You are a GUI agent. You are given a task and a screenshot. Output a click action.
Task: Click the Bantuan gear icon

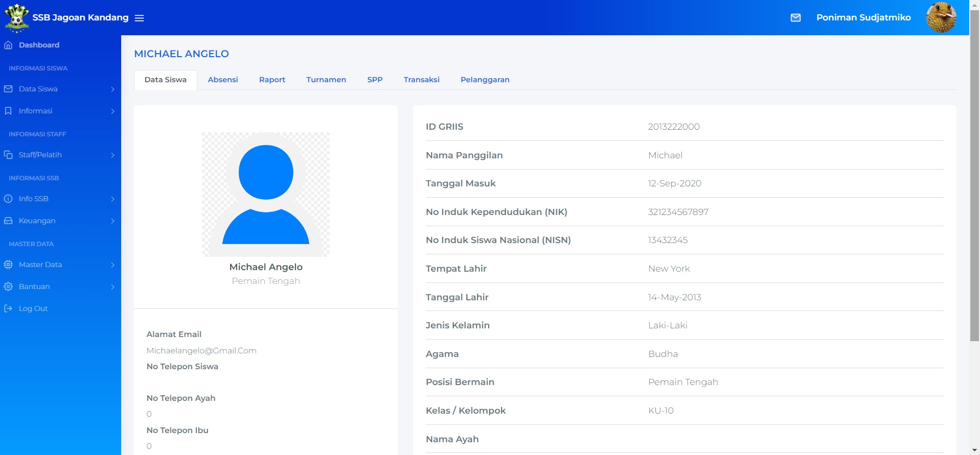click(8, 286)
